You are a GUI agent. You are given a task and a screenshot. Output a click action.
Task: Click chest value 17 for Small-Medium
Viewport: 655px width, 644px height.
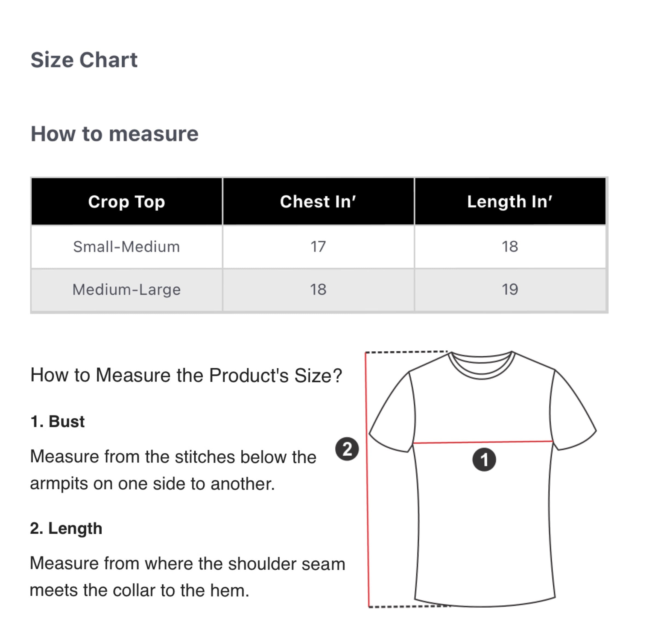click(318, 247)
